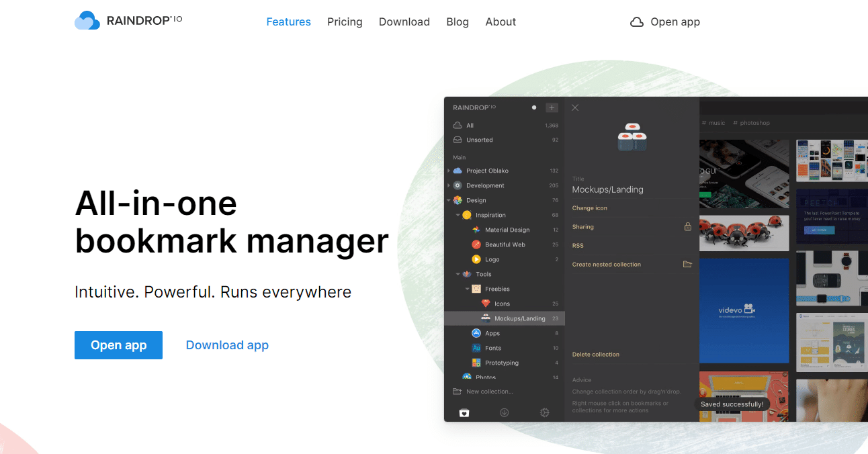
Task: Collapse the Freebies collection arrow
Action: [467, 289]
